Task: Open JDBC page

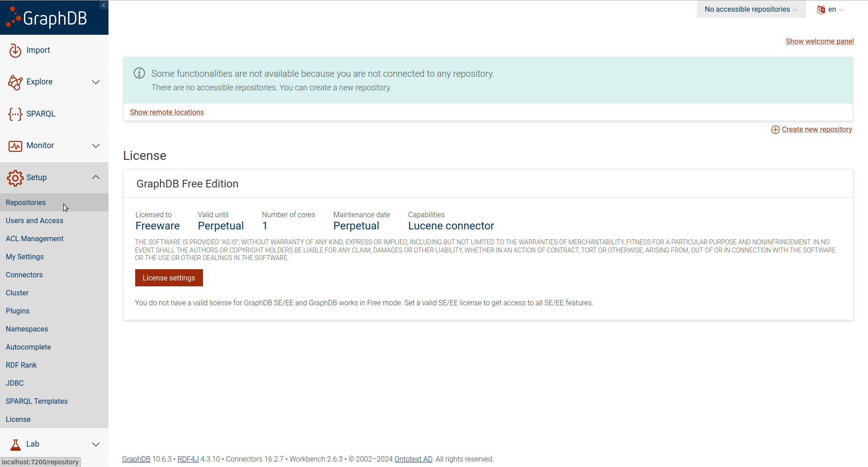Action: pos(54,383)
